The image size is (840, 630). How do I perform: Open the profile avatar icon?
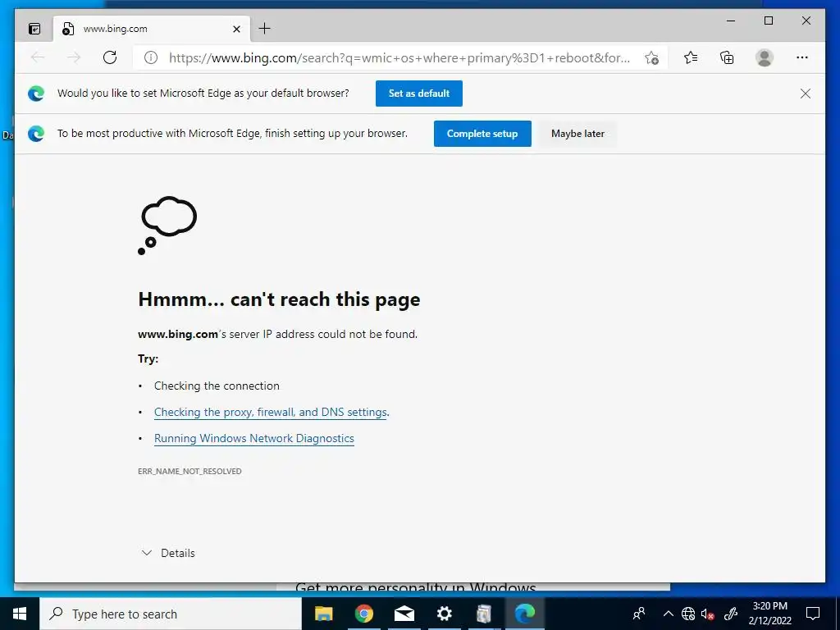point(765,57)
